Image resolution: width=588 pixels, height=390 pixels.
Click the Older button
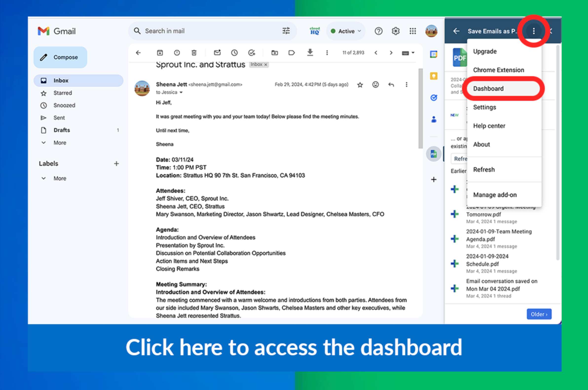539,314
